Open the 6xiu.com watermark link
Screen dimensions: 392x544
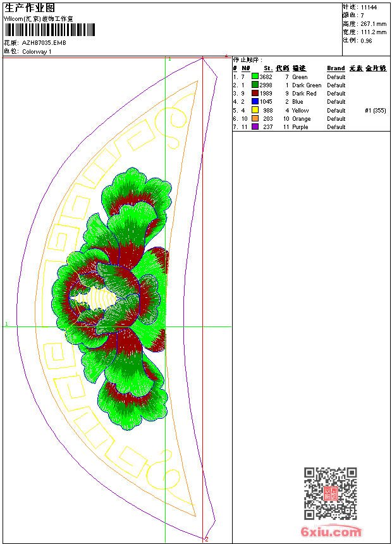coord(331,533)
